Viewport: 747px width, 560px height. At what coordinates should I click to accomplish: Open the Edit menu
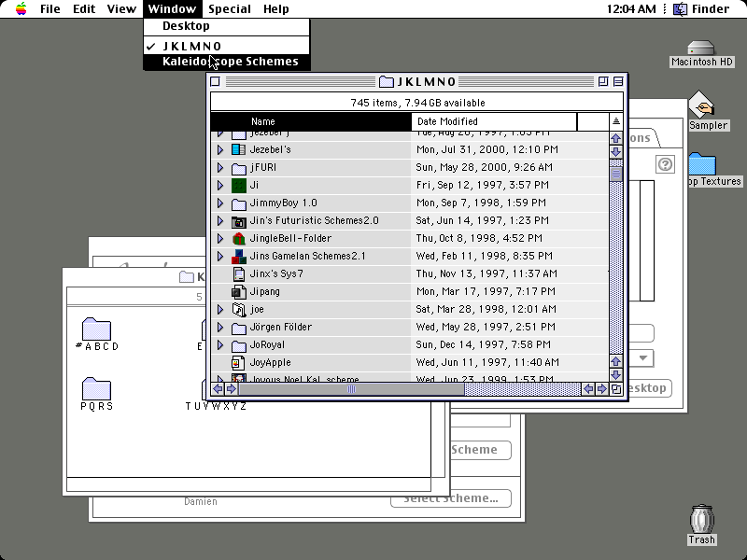pyautogui.click(x=84, y=8)
